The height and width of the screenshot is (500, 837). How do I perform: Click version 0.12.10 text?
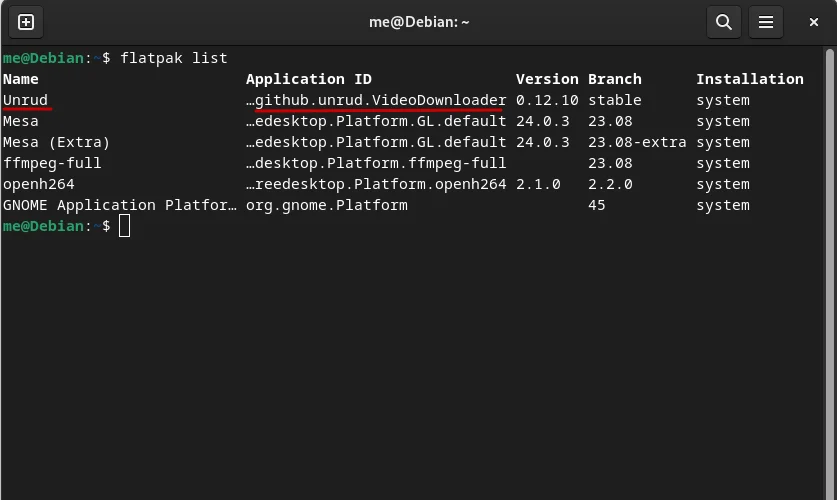(547, 100)
